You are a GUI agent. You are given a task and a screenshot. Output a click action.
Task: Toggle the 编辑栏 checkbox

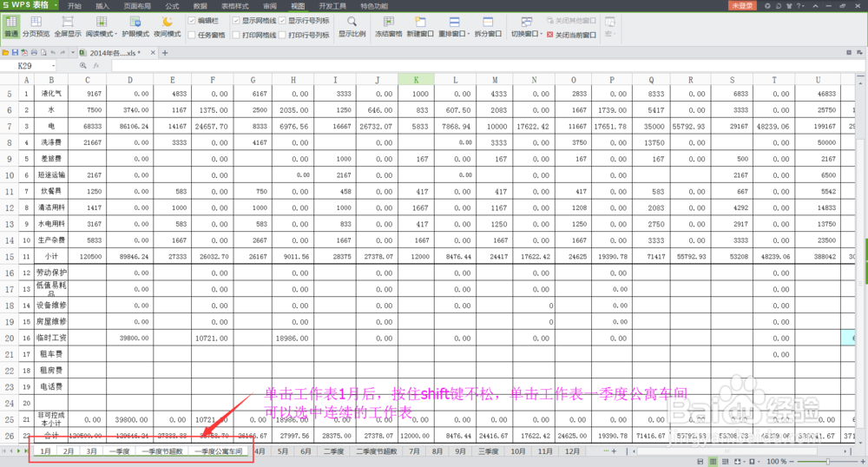(192, 21)
